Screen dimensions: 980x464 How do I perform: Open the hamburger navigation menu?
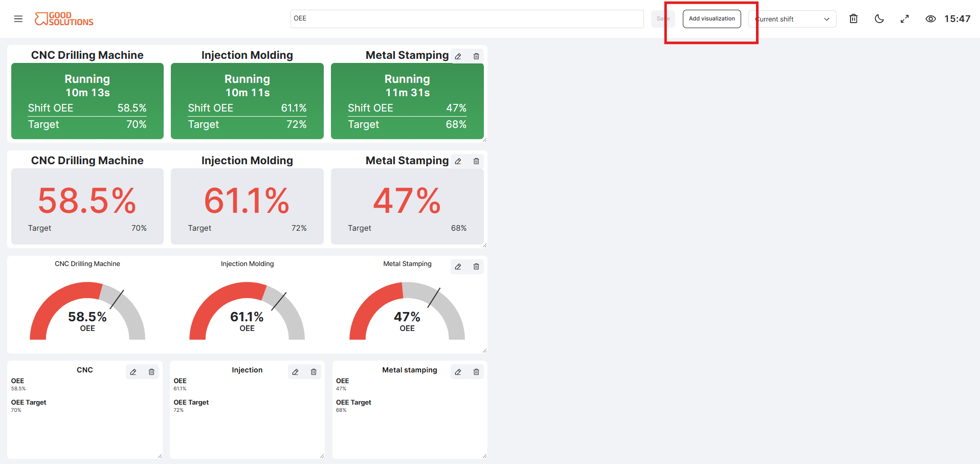[x=18, y=19]
